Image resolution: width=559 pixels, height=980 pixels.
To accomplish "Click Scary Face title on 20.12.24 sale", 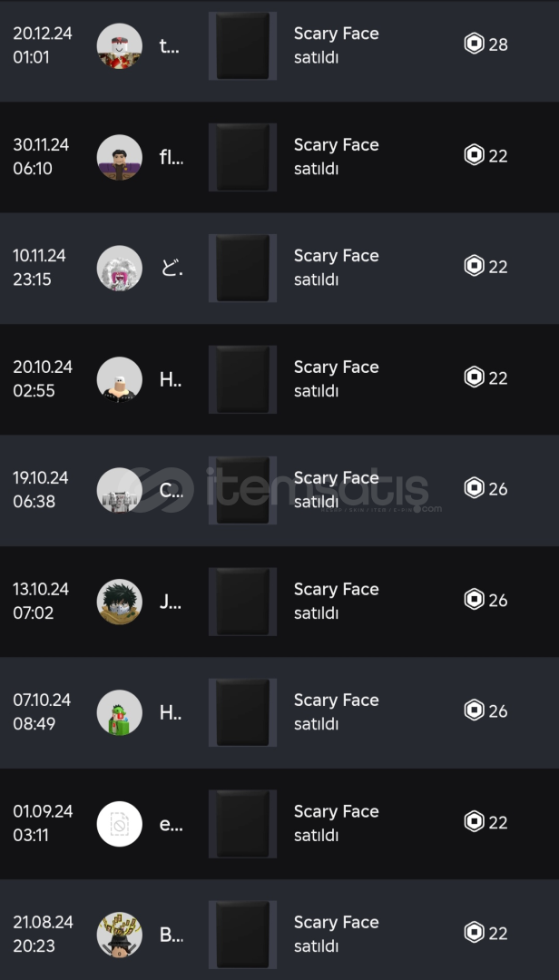I will click(x=336, y=34).
